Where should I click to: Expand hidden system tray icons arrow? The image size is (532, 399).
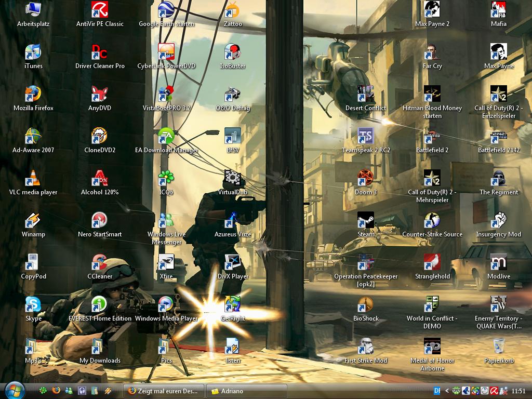click(x=447, y=391)
